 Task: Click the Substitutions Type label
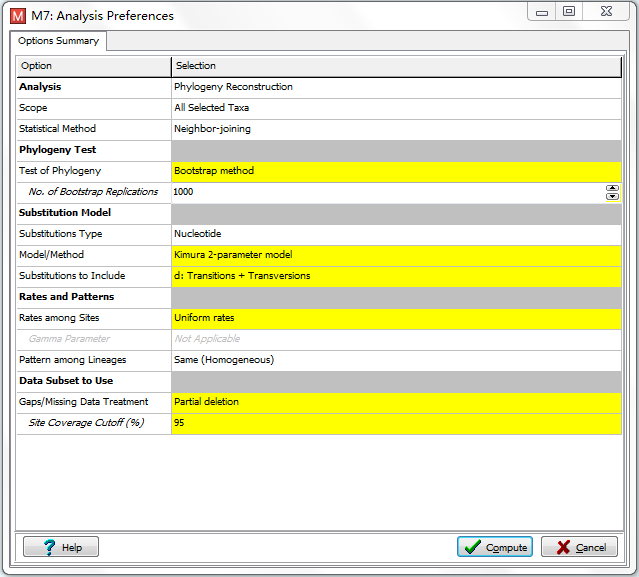coord(61,234)
